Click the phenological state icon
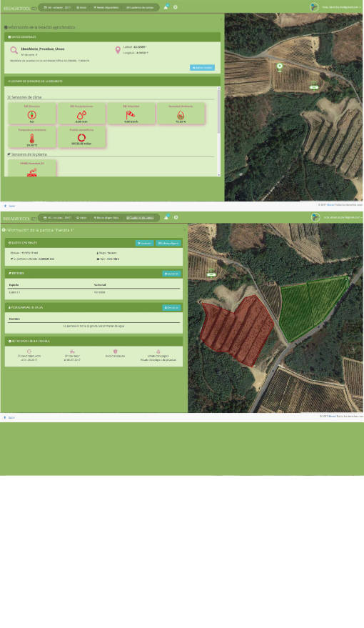The height and width of the screenshot is (628, 364). [158, 352]
